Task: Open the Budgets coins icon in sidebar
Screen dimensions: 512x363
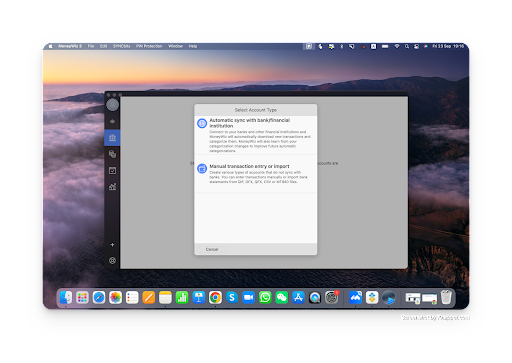Action: (112, 154)
